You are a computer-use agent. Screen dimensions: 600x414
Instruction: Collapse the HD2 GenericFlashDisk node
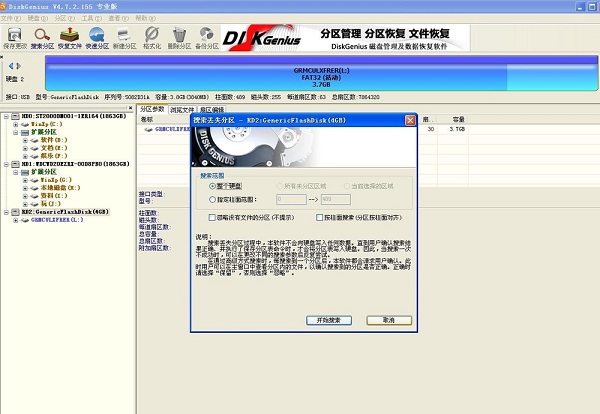coord(6,212)
